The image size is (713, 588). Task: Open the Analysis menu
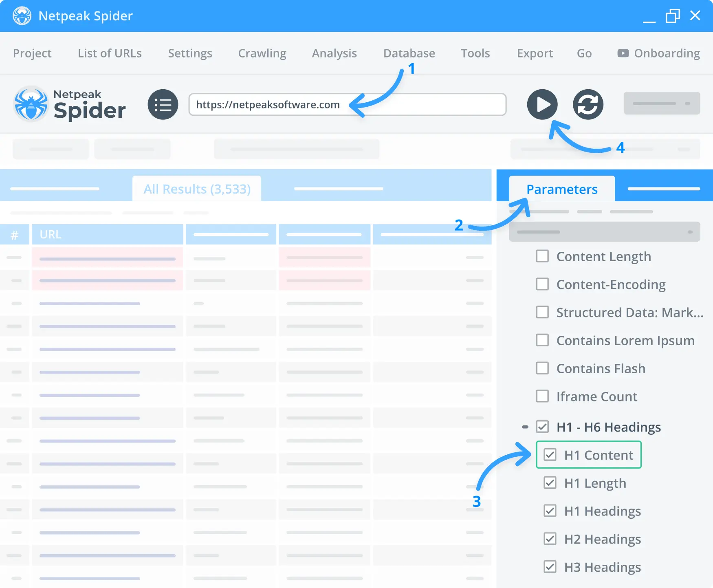coord(334,53)
